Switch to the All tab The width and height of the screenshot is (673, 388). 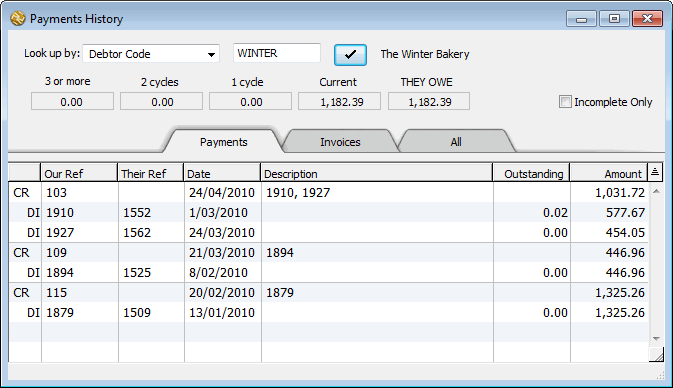[456, 142]
